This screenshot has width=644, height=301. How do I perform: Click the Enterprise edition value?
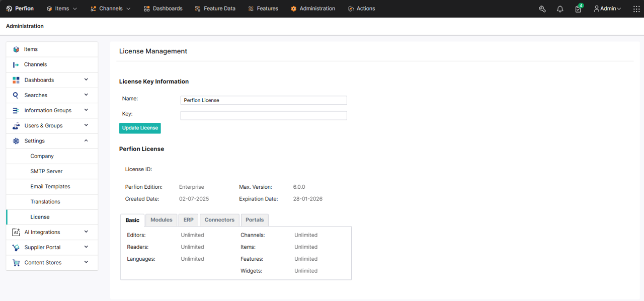pyautogui.click(x=192, y=187)
